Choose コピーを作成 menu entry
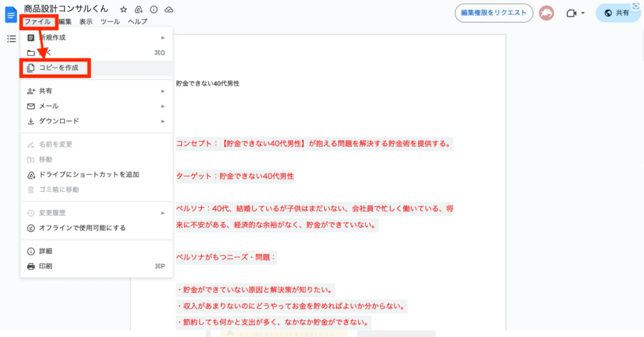Image resolution: width=644 pixels, height=337 pixels. coord(96,68)
